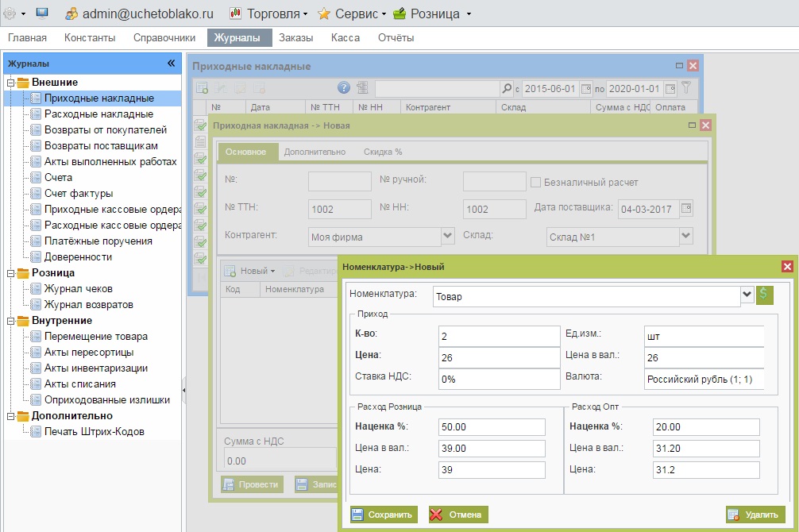The width and height of the screenshot is (799, 532).
Task: Open the Склад dropdown arrow
Action: [x=686, y=235]
